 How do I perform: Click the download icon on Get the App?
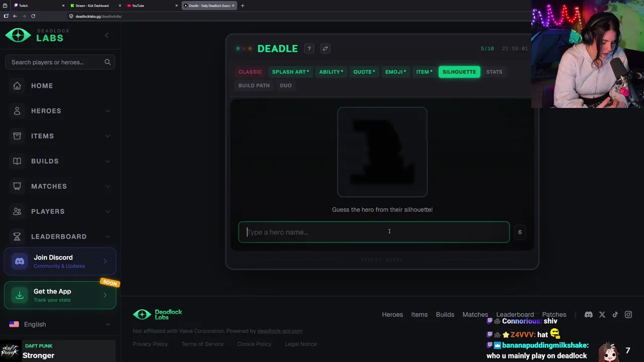click(20, 295)
